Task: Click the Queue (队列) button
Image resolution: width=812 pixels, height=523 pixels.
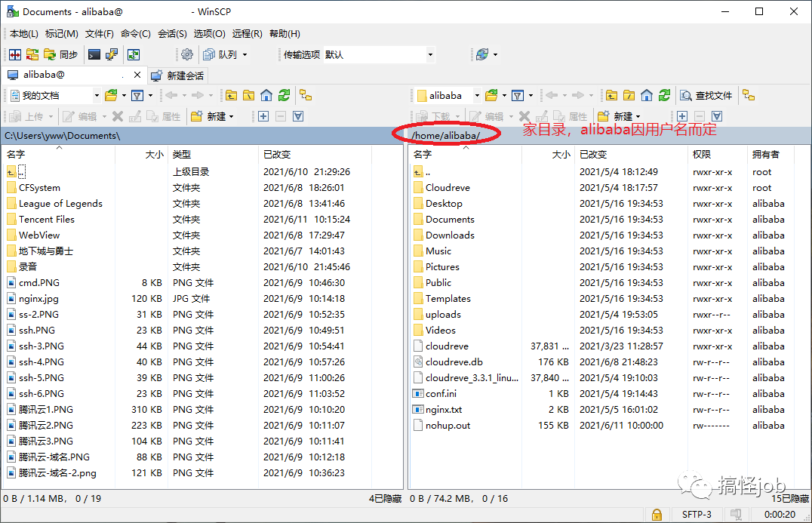Action: click(220, 54)
